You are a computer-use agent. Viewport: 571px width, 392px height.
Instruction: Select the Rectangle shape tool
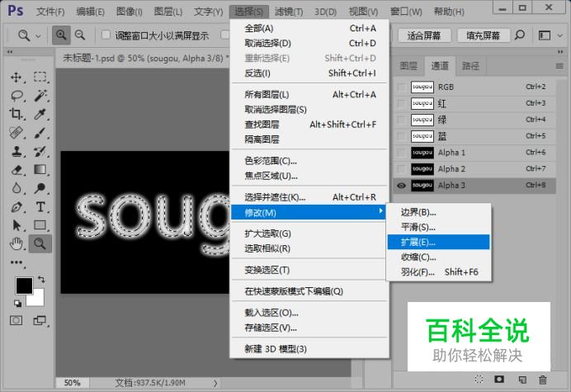[40, 225]
